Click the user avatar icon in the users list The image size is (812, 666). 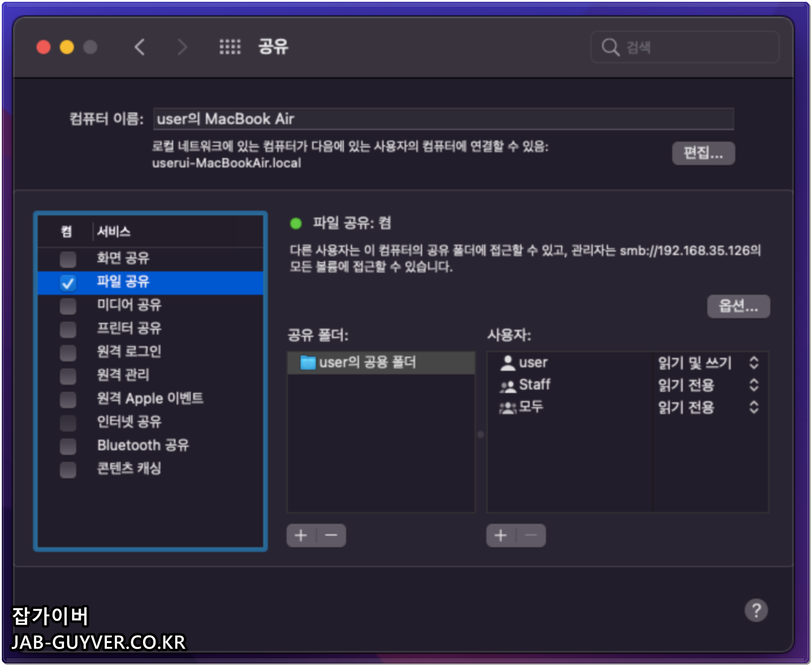507,361
